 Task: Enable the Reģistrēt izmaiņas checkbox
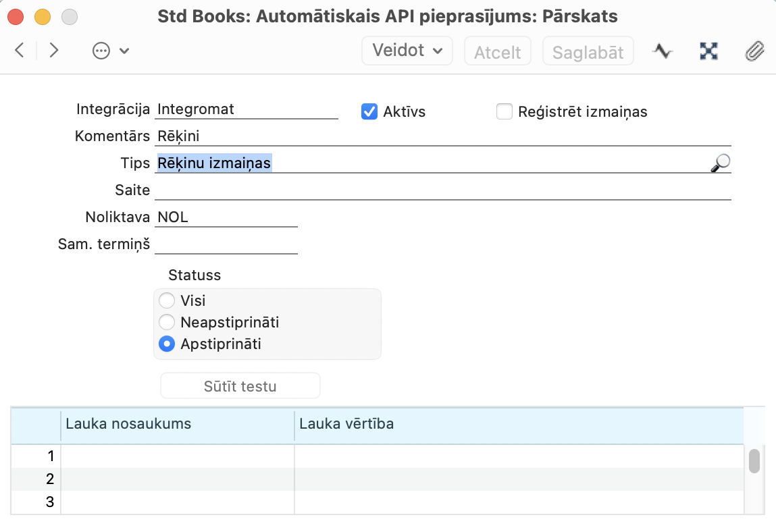505,111
